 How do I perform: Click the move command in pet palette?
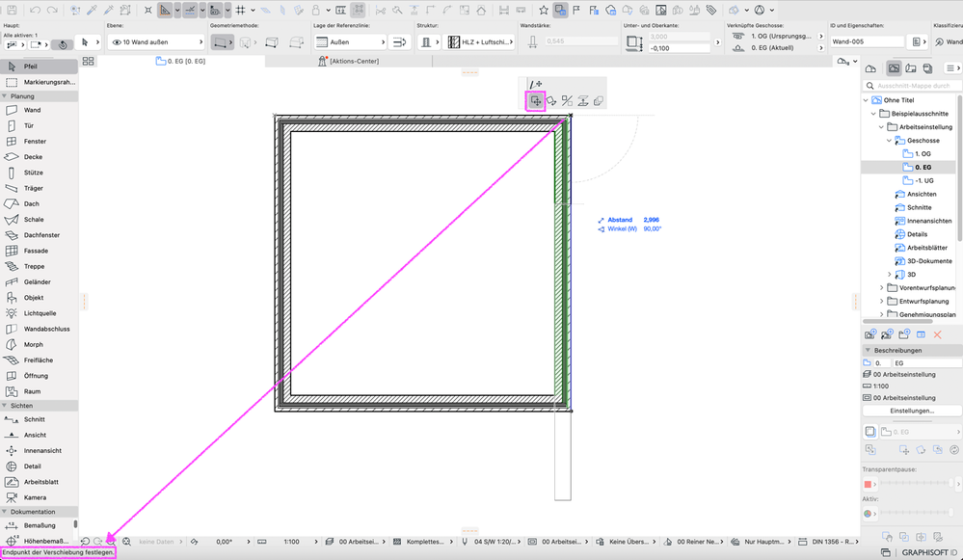pyautogui.click(x=536, y=100)
